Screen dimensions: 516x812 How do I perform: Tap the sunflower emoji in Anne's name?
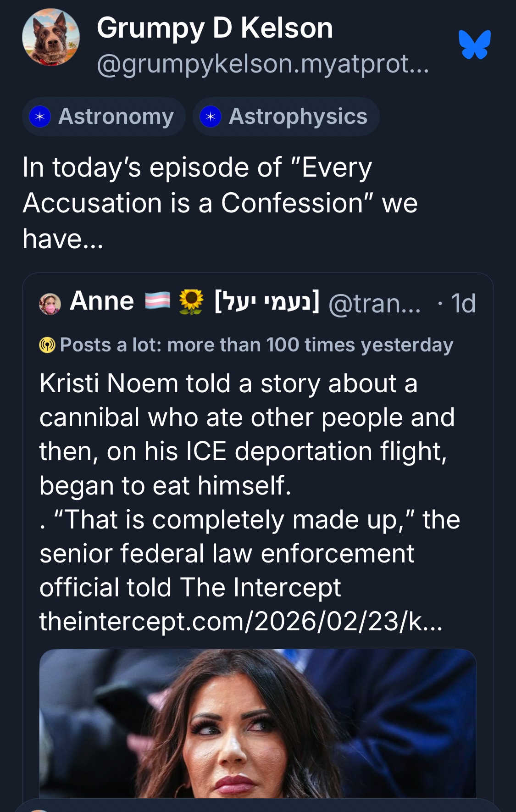point(191,302)
